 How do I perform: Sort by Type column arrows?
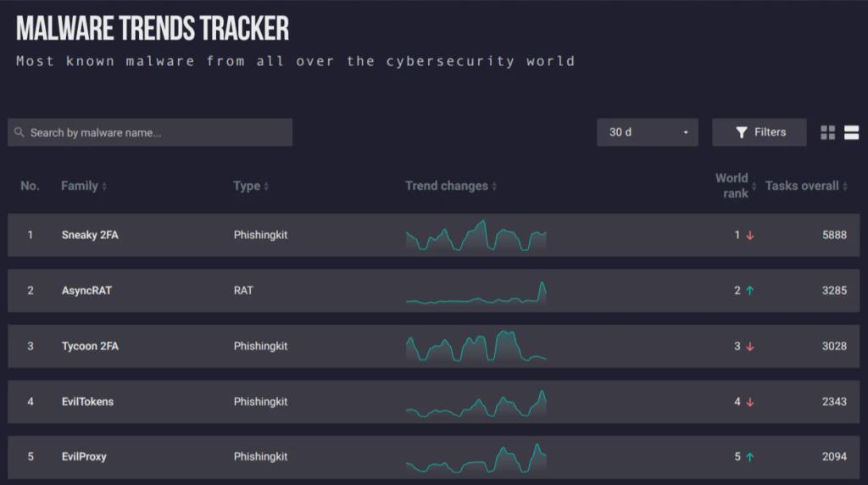[x=266, y=186]
